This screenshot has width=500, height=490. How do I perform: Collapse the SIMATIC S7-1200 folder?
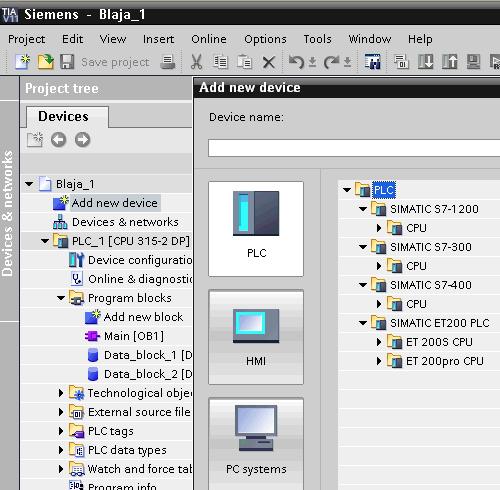tap(363, 209)
